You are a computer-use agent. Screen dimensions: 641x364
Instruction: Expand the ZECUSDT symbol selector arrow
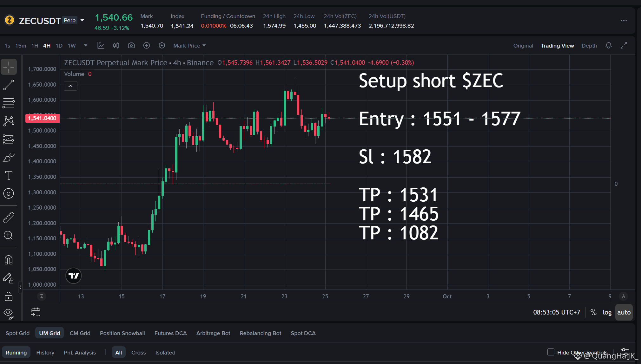[x=82, y=20]
